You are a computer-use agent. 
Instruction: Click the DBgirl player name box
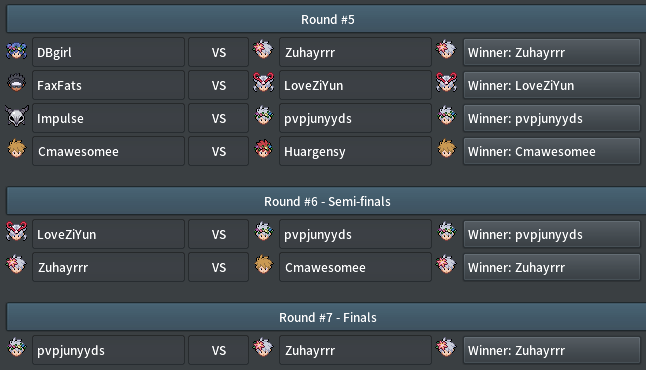108,52
